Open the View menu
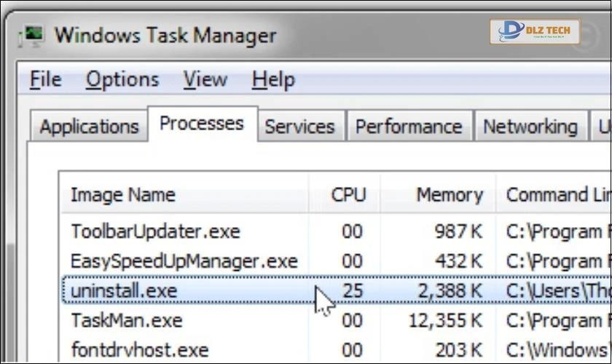 (205, 79)
